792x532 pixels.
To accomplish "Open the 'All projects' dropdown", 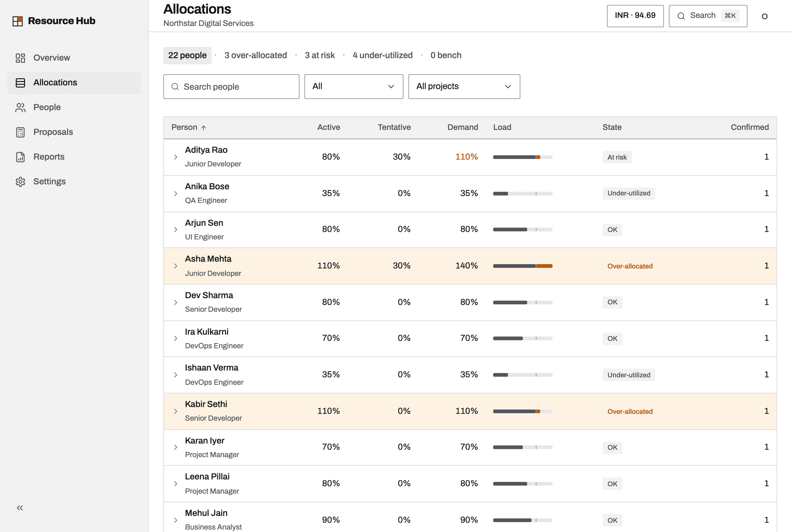I will point(464,87).
